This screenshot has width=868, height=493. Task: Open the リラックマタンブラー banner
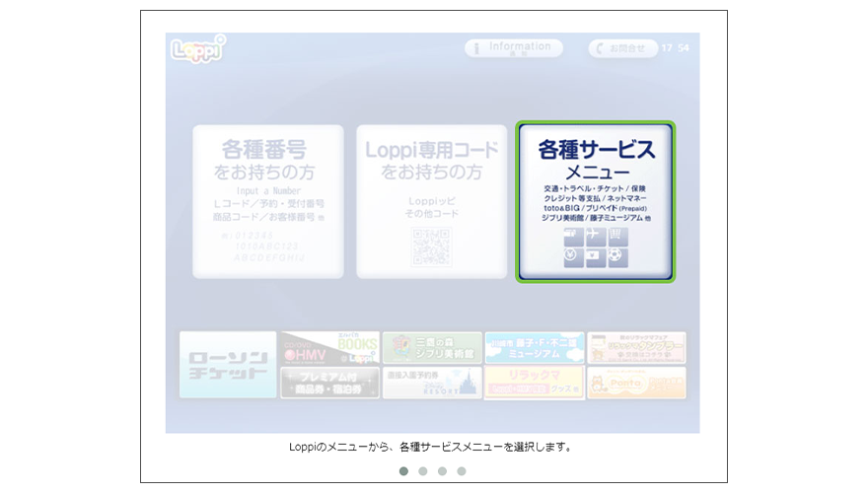point(636,348)
